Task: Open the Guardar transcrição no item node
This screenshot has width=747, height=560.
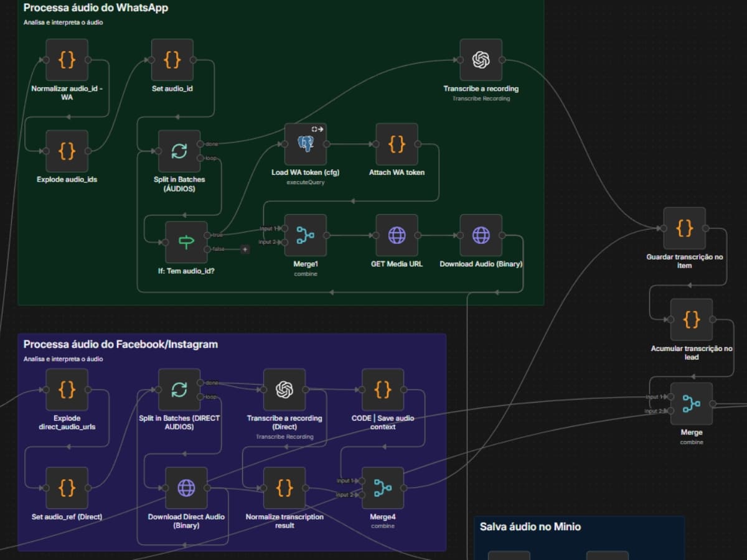Action: pos(684,228)
